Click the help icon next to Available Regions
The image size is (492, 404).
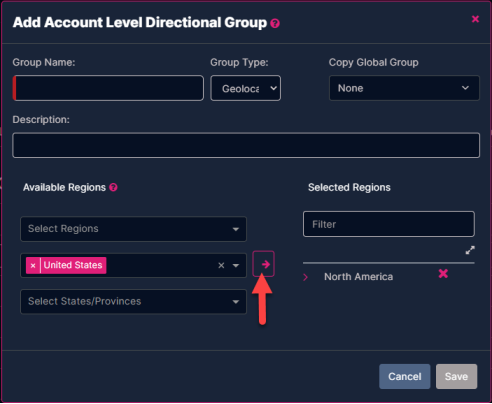click(x=113, y=187)
